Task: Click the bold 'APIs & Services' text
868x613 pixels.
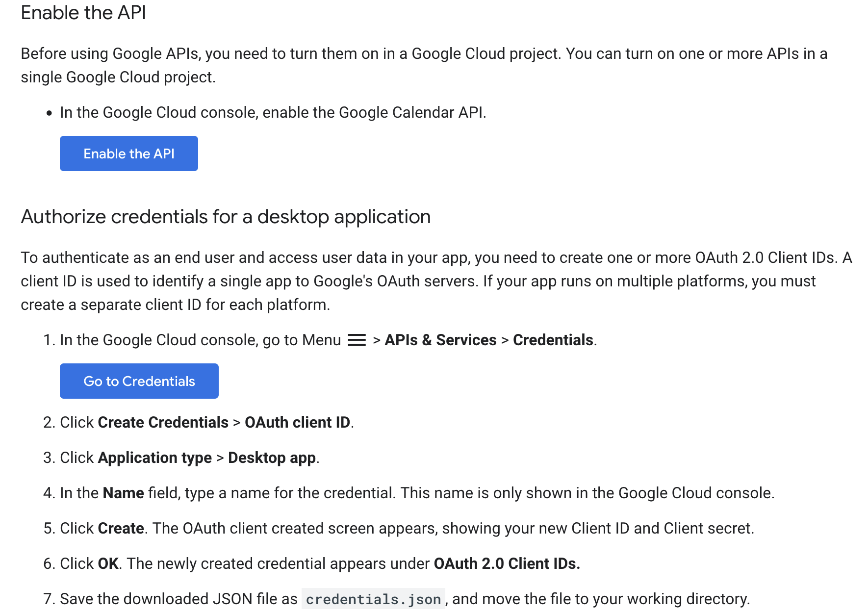Action: pyautogui.click(x=440, y=340)
